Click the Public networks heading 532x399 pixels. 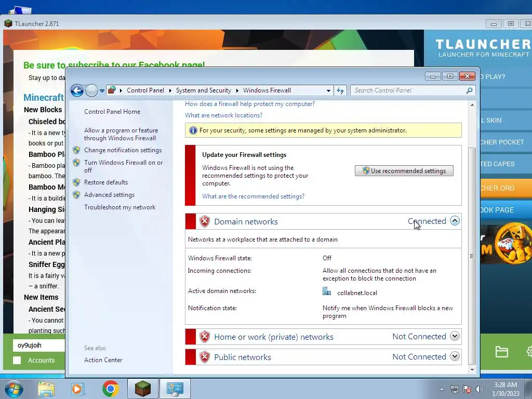pyautogui.click(x=242, y=357)
